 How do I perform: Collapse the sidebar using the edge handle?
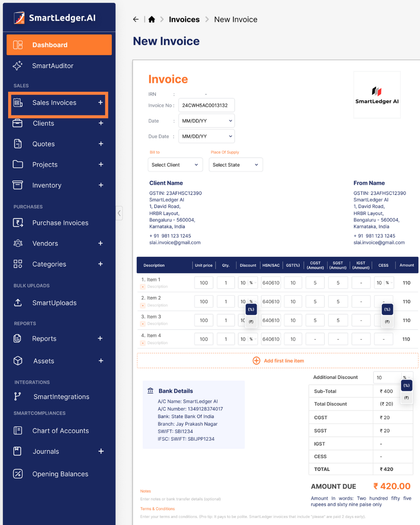click(119, 213)
